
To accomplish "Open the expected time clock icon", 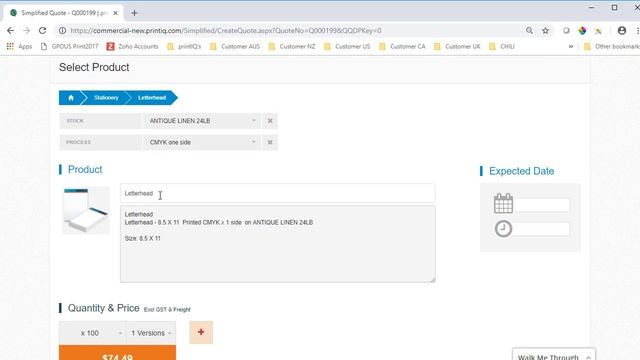I will [x=503, y=229].
